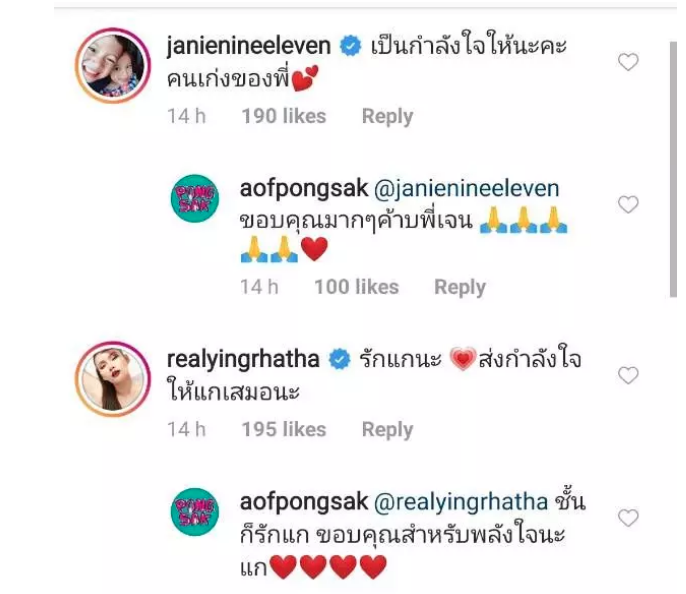Open the @janienineeleven mention link

click(x=466, y=189)
